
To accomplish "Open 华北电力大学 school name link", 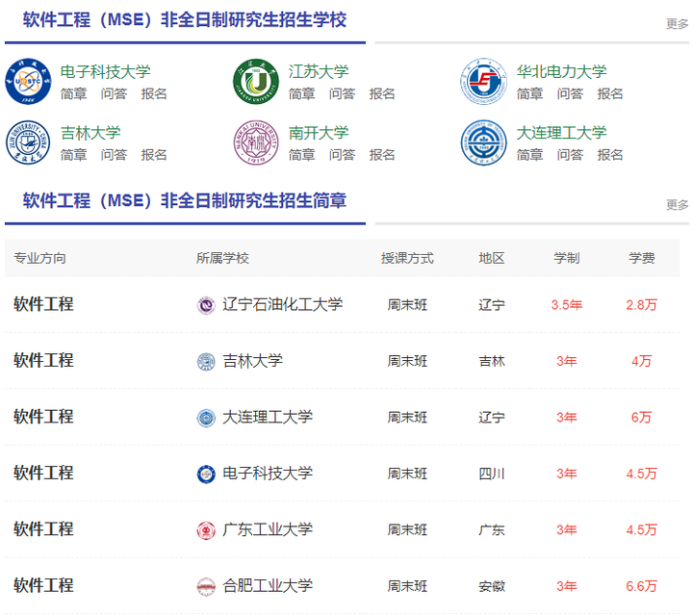I will 562,71.
